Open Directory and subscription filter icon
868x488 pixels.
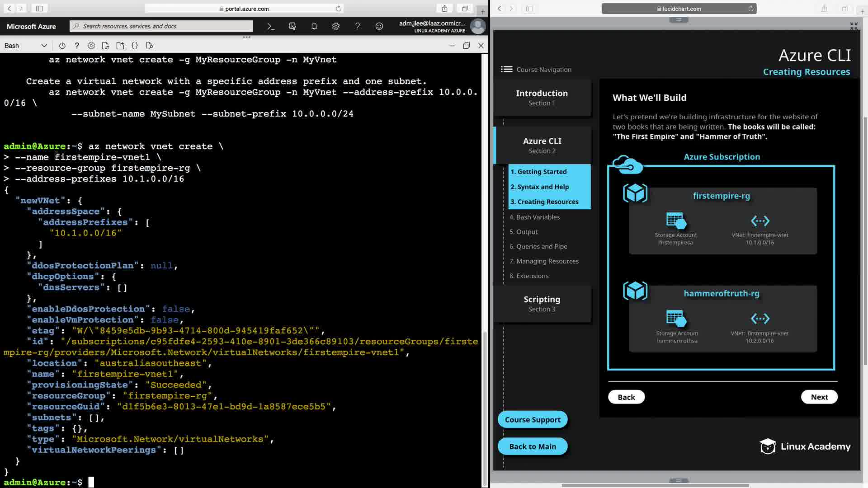coord(292,26)
